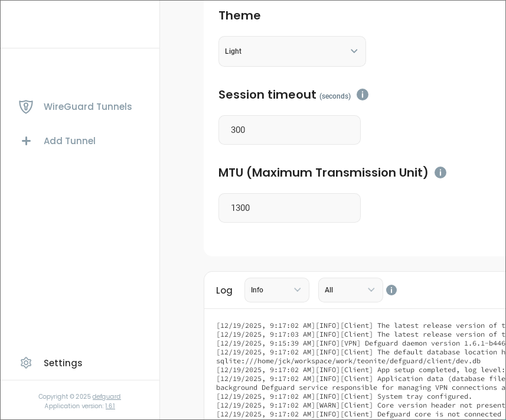Open the Settings sidebar item
This screenshot has height=420, width=506.
point(63,363)
